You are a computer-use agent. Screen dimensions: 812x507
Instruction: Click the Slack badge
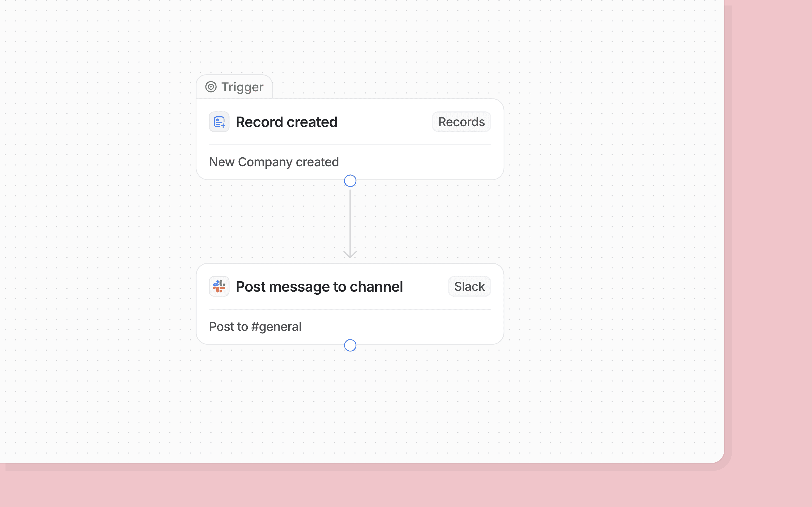click(469, 286)
